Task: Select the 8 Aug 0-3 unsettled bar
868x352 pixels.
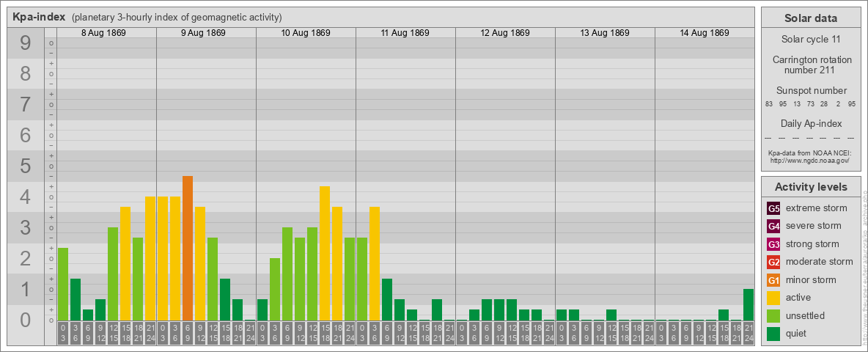Action: click(63, 285)
